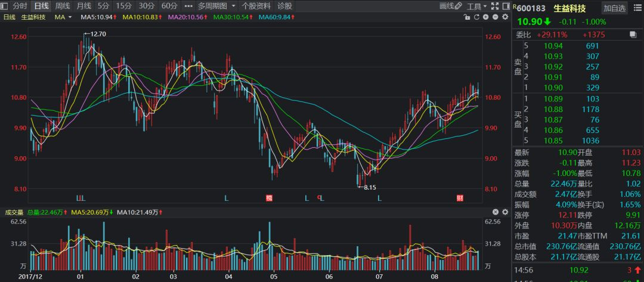Click the copy icon in 委比 row
Screen dimensions: 644x282
coord(633,35)
